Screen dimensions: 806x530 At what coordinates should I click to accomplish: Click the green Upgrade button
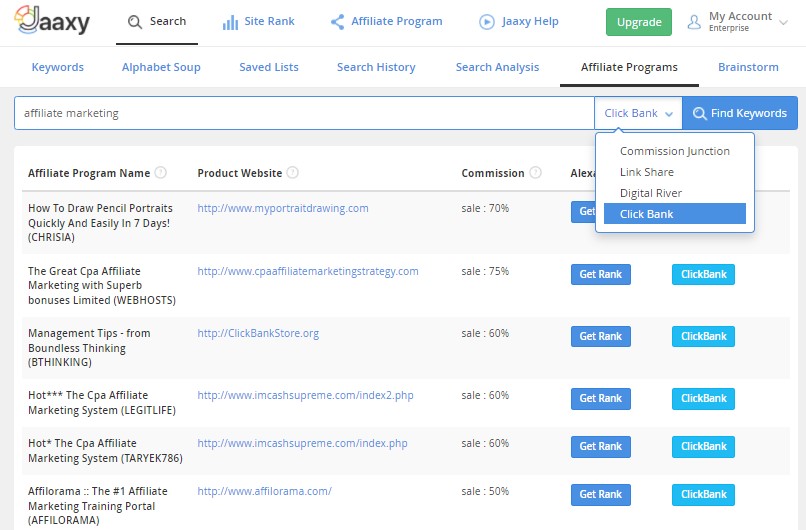(639, 22)
